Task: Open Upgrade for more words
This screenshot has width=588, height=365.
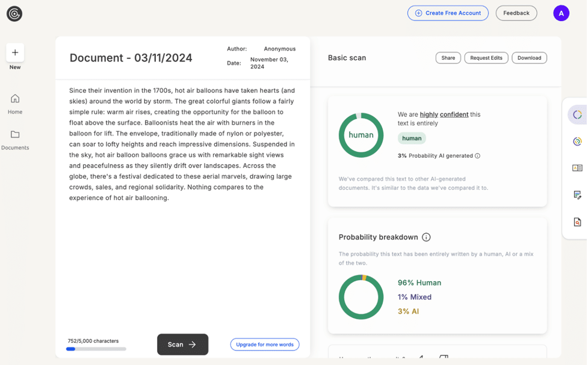Action: coord(265,344)
